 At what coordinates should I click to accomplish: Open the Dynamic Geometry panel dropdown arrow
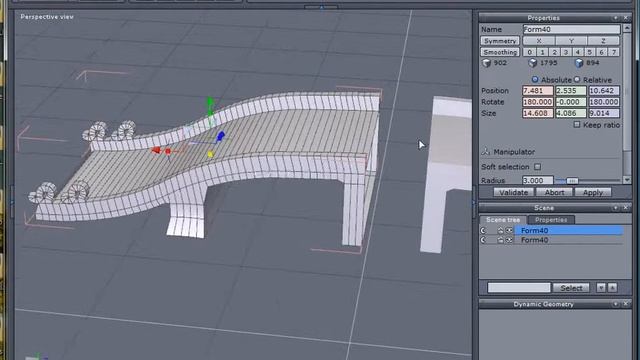click(616, 304)
